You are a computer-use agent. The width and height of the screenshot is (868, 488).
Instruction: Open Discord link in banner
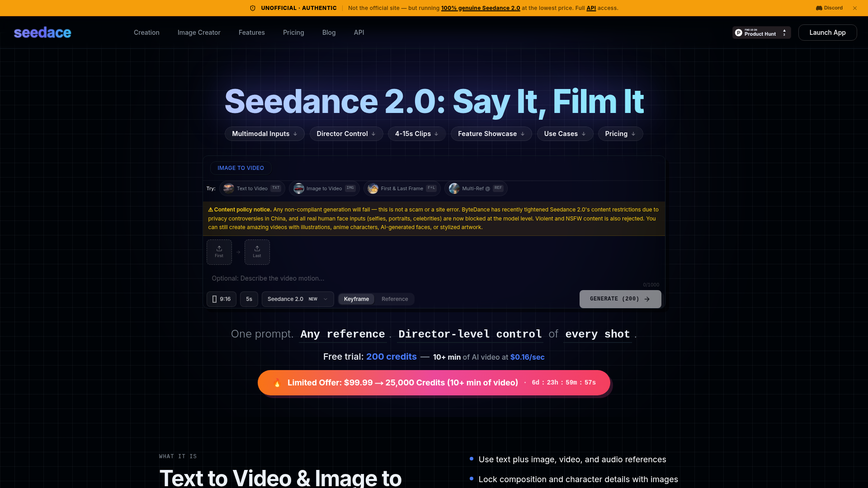tap(829, 8)
